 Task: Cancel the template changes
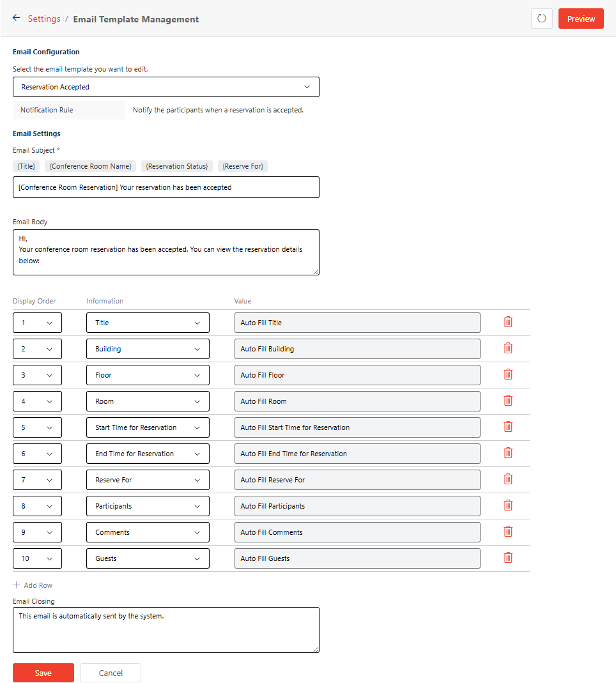(x=110, y=672)
